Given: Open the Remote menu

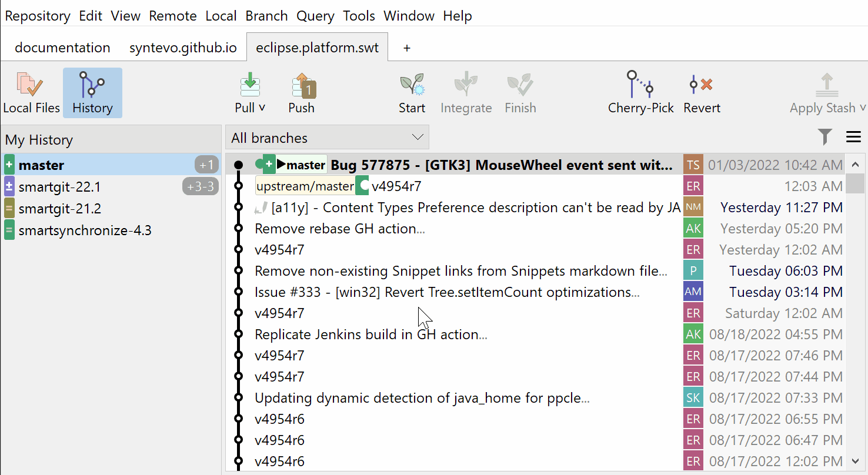Looking at the screenshot, I should pos(173,16).
